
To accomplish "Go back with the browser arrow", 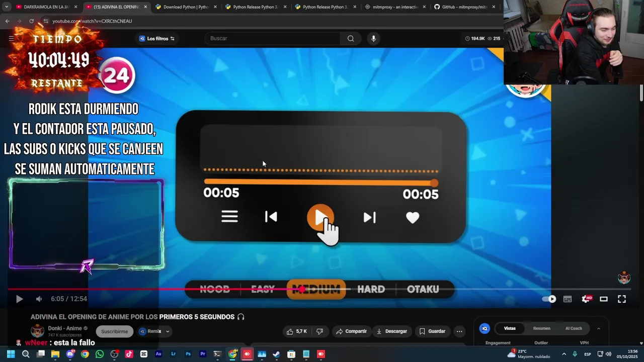I will [x=7, y=21].
